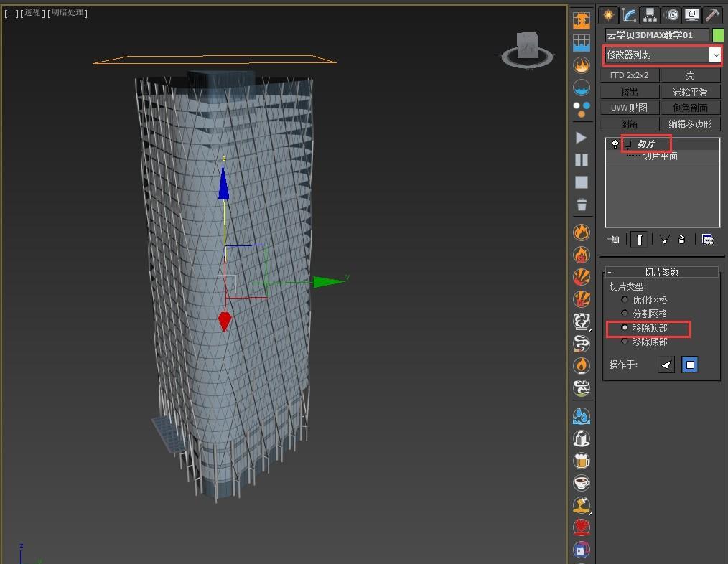Click the beer mug preset icon
728x564 pixels.
(582, 461)
